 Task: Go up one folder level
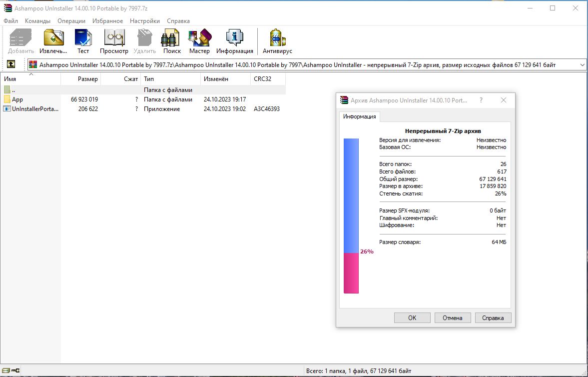11,64
